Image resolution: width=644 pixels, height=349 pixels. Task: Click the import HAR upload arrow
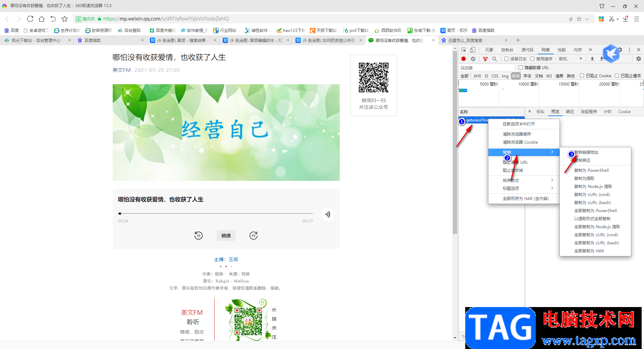point(592,59)
